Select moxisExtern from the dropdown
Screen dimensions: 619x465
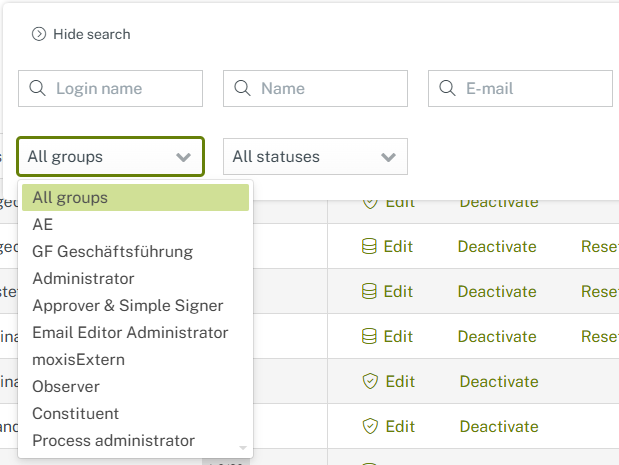pyautogui.click(x=78, y=360)
